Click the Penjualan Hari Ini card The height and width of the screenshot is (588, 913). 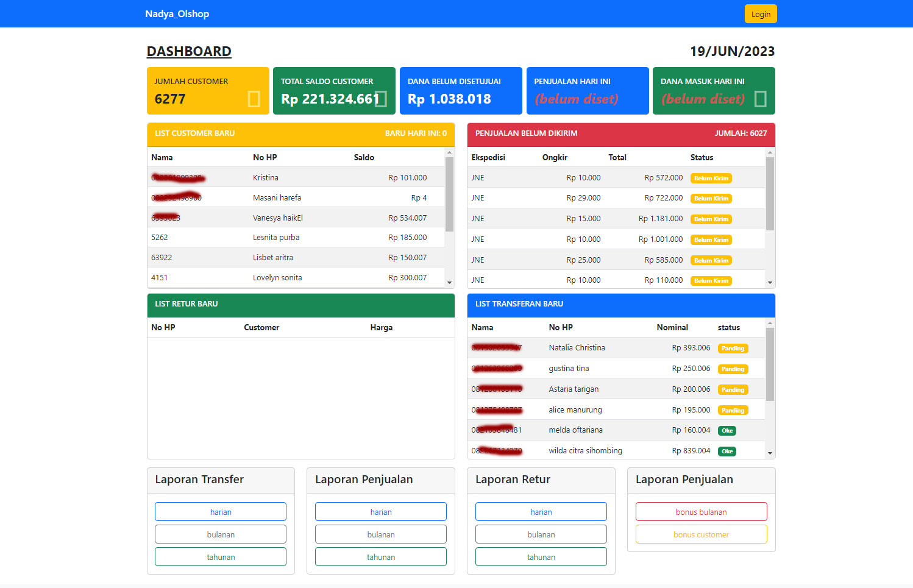click(587, 91)
